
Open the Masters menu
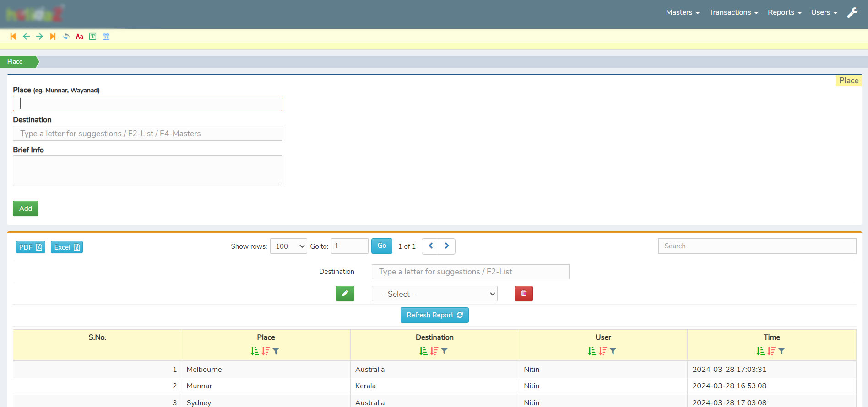[x=683, y=12]
